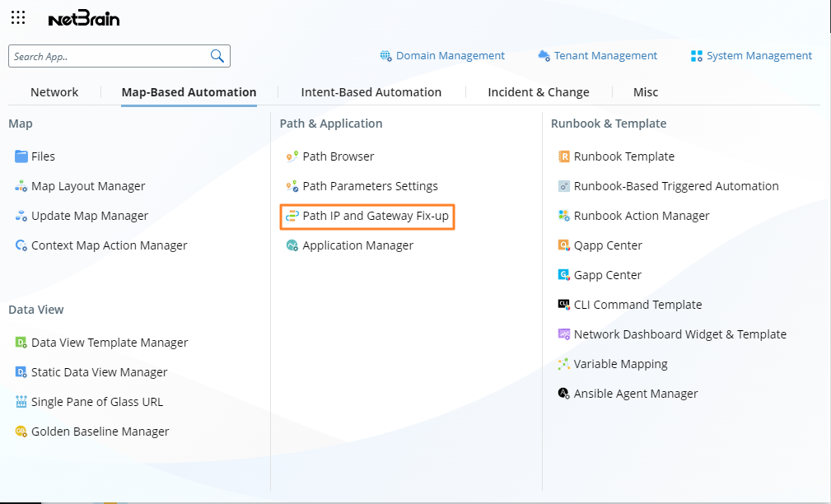Click the Qapp Center icon
Screen dimensions: 831x504
[564, 245]
